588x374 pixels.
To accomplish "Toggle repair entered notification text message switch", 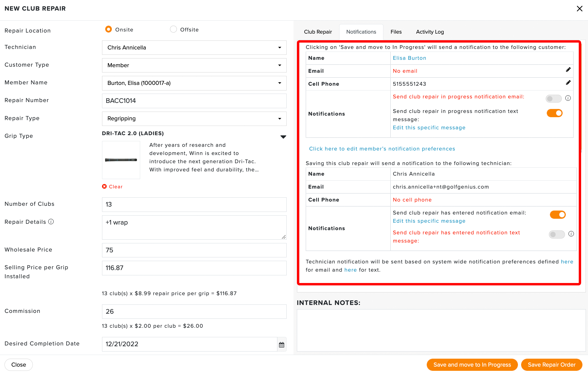I will [557, 234].
